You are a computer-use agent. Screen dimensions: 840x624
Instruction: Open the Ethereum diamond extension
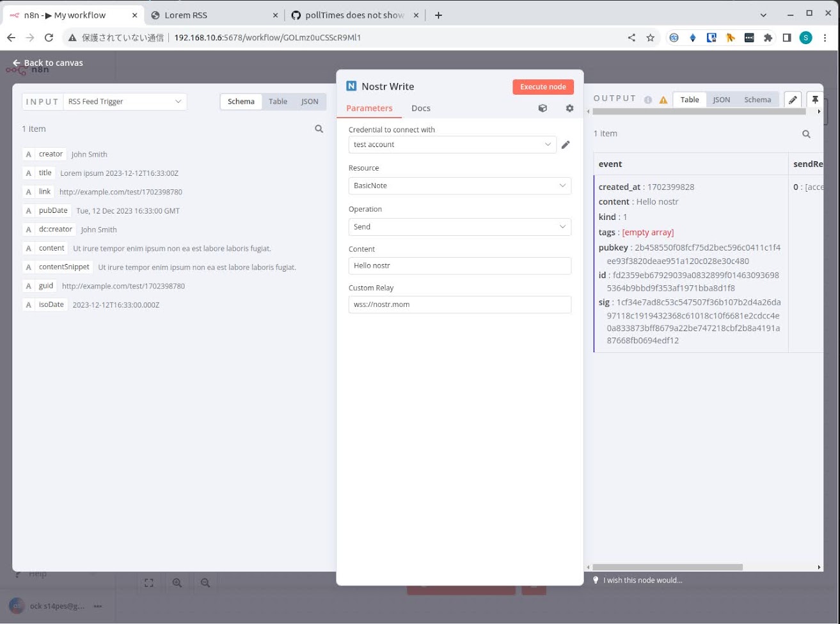pyautogui.click(x=692, y=38)
